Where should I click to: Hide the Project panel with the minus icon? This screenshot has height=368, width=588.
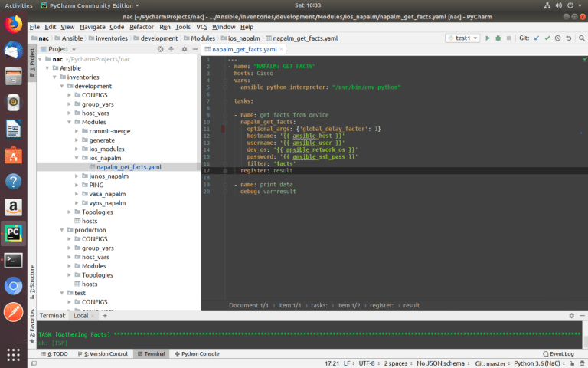click(195, 49)
